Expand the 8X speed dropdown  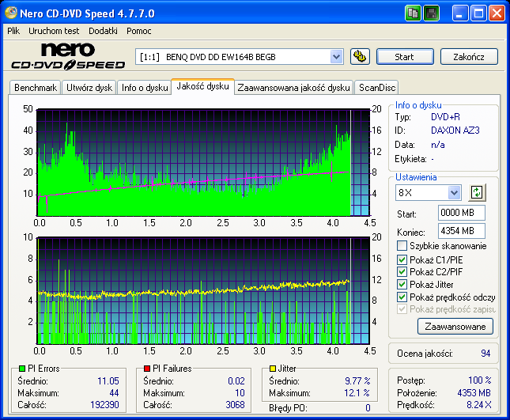point(454,192)
